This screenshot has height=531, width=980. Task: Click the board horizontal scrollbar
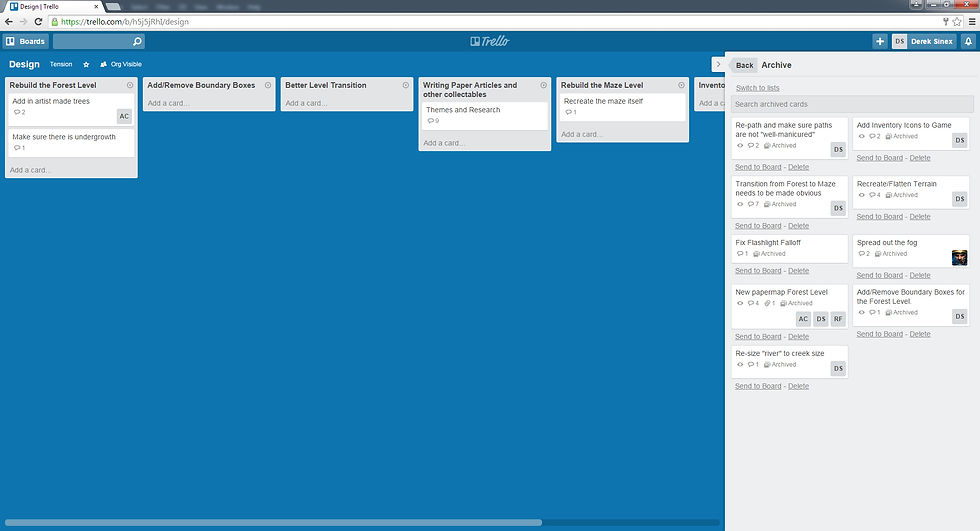click(x=274, y=522)
